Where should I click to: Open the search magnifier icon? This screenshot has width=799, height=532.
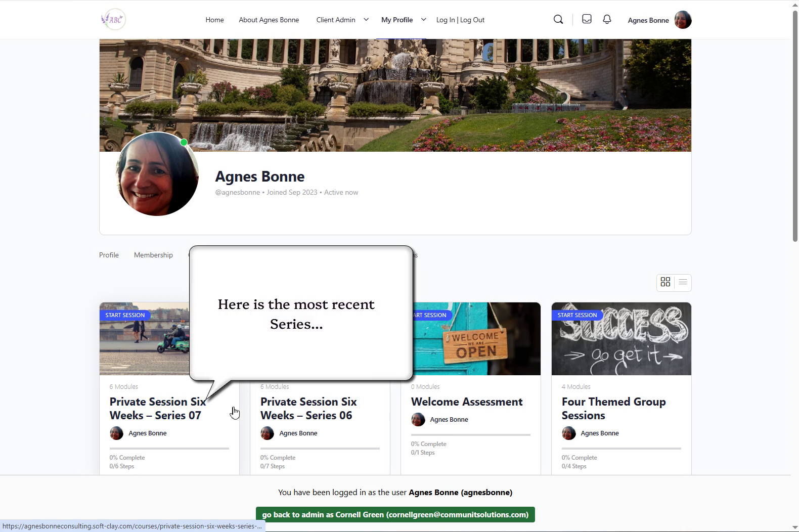point(558,20)
